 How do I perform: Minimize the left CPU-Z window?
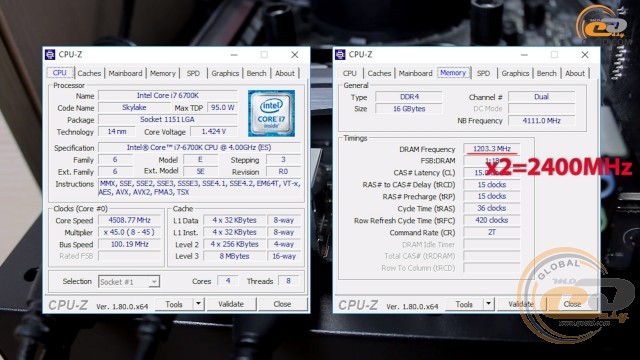point(234,55)
